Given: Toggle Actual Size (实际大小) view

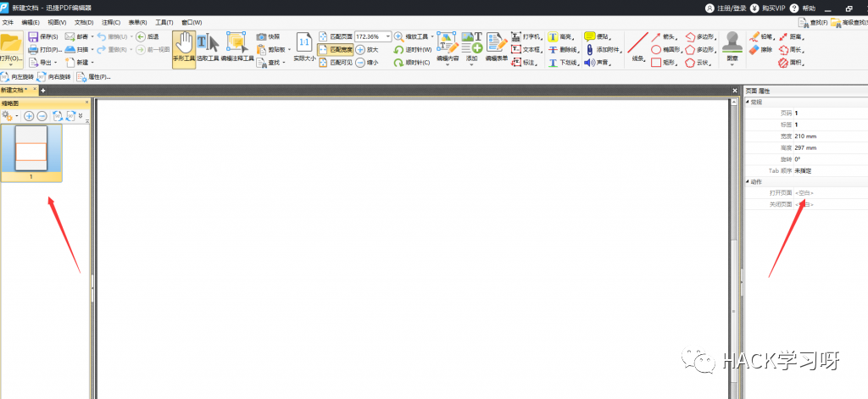Looking at the screenshot, I should pos(303,47).
